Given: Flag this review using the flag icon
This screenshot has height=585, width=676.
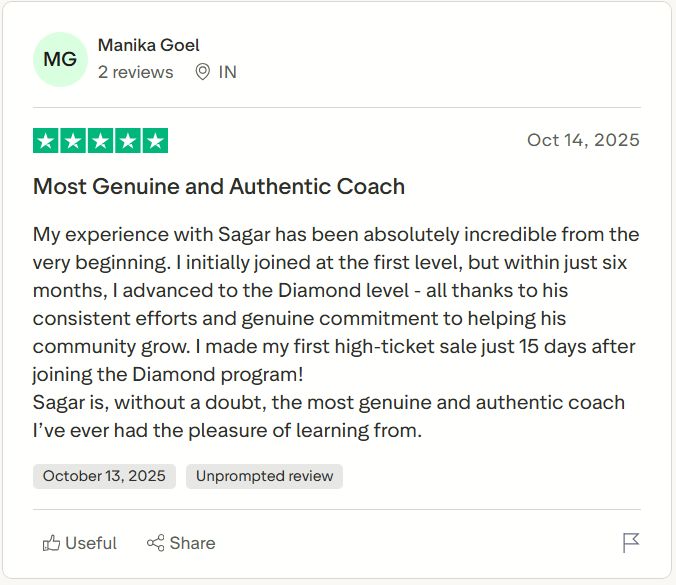Looking at the screenshot, I should click(x=630, y=543).
